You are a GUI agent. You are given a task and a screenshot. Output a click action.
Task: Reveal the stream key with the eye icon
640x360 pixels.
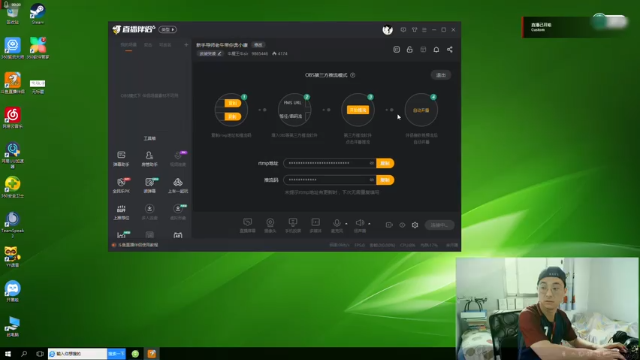pos(371,180)
